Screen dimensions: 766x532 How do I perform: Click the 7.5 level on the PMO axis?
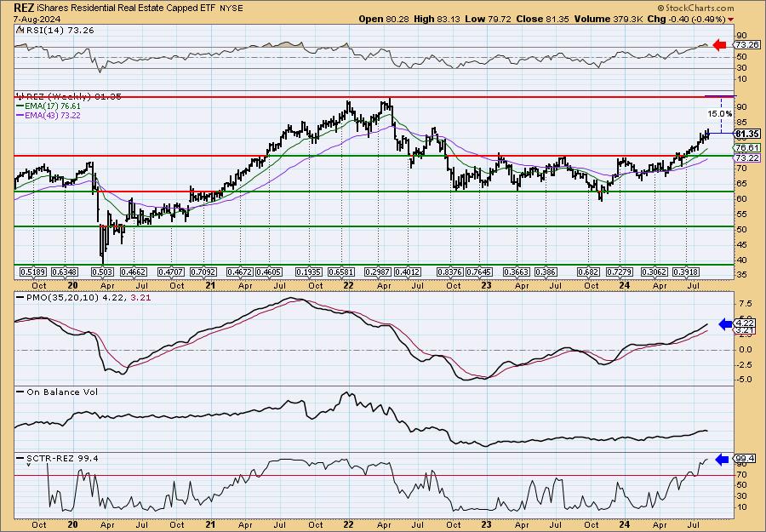pos(746,304)
